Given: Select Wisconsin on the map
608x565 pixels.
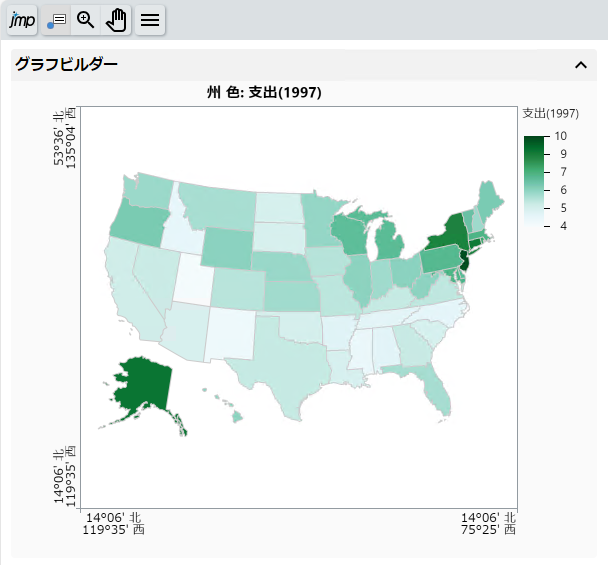Looking at the screenshot, I should pos(349,235).
